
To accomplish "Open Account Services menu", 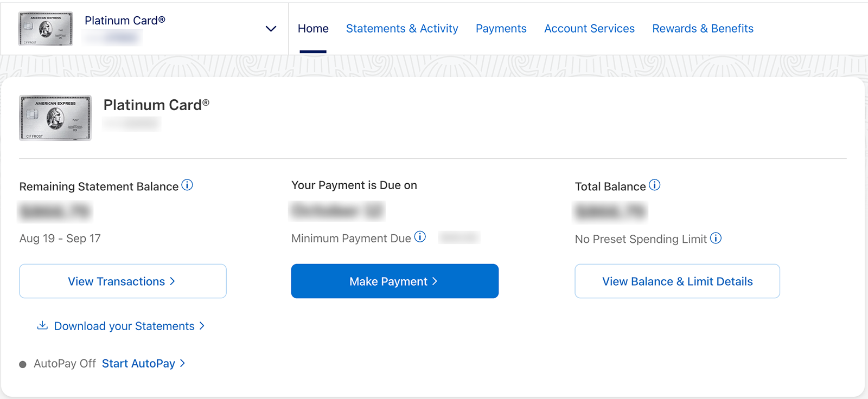I will point(589,29).
